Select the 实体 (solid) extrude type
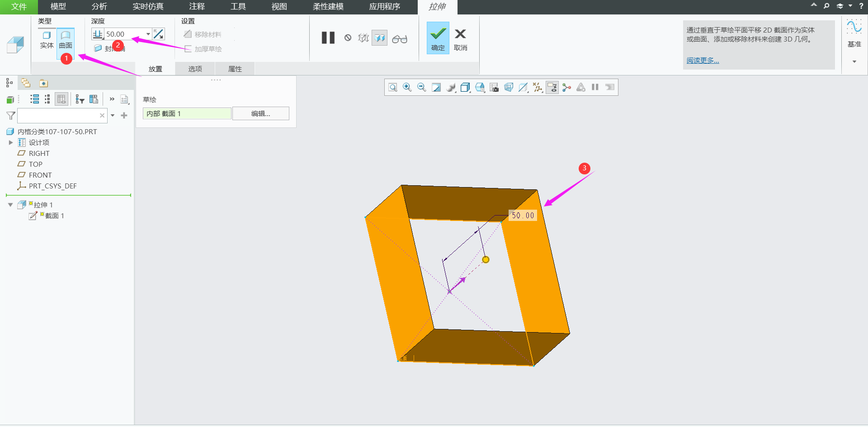This screenshot has height=427, width=868. pyautogui.click(x=47, y=39)
